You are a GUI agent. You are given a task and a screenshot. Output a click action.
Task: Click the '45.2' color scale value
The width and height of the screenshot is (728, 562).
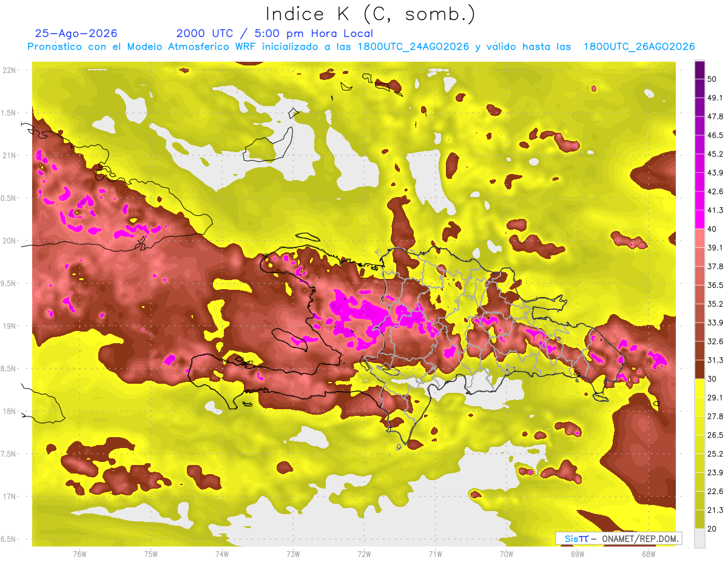click(x=715, y=154)
